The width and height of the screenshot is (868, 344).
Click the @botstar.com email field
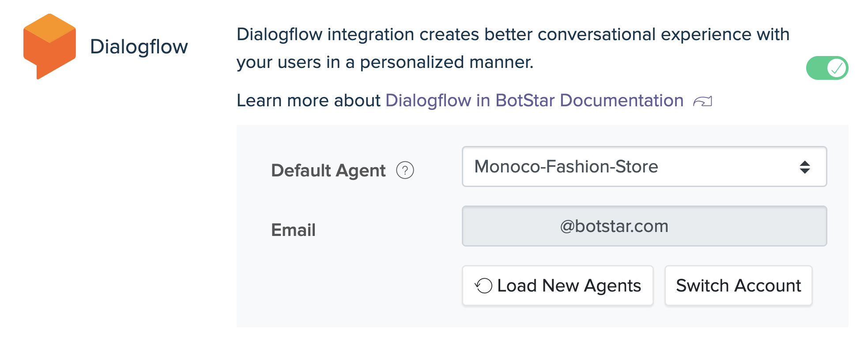644,226
